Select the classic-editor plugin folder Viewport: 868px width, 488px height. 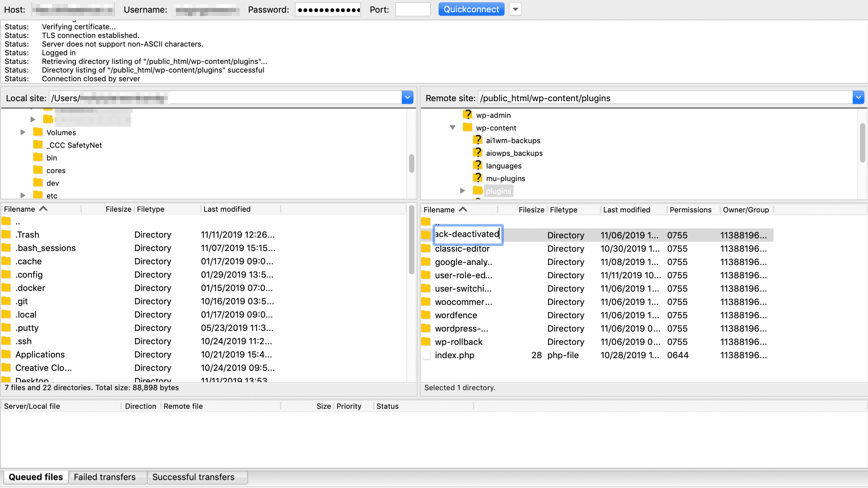click(x=462, y=248)
